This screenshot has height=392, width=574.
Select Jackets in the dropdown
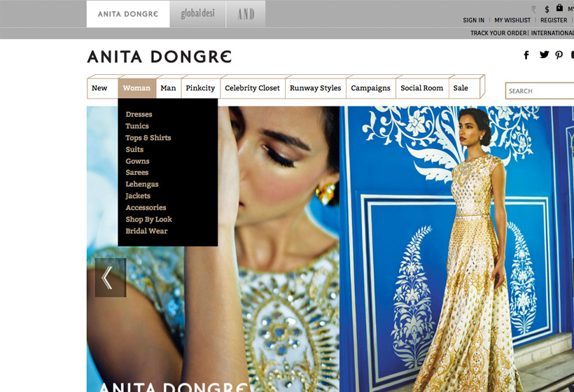(138, 196)
